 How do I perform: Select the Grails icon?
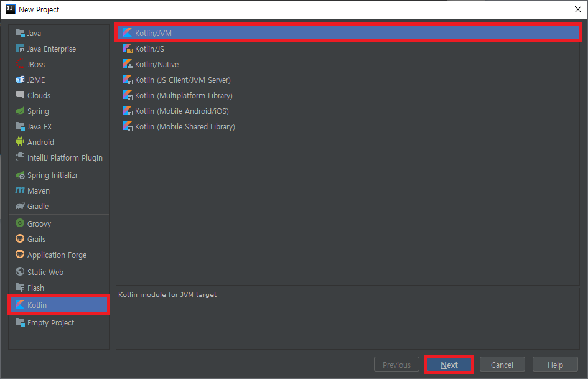point(20,238)
